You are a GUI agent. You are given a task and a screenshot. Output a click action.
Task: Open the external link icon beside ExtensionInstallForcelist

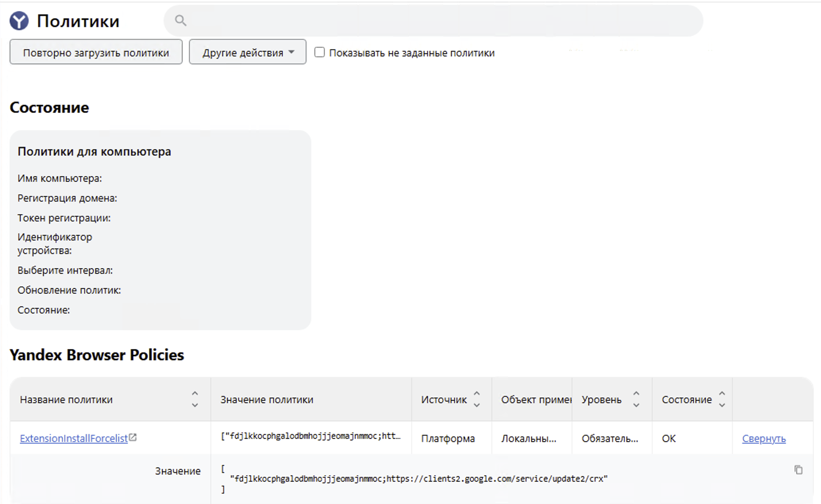pos(133,437)
